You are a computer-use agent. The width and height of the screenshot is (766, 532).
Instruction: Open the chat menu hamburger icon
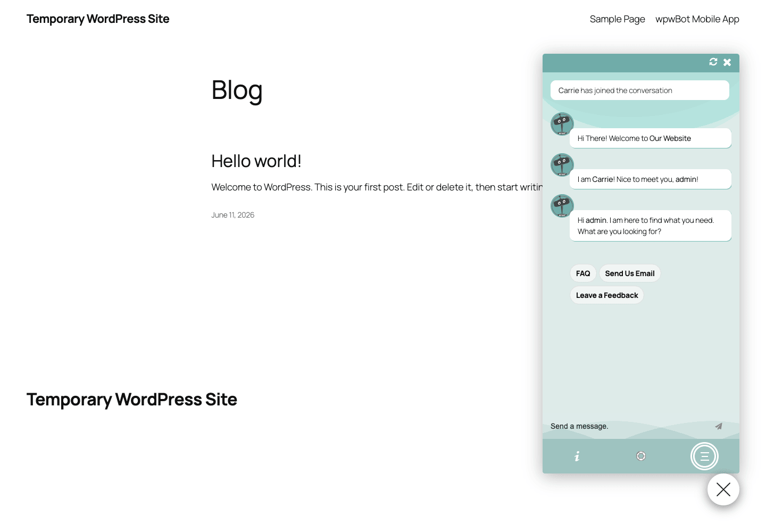click(x=704, y=456)
